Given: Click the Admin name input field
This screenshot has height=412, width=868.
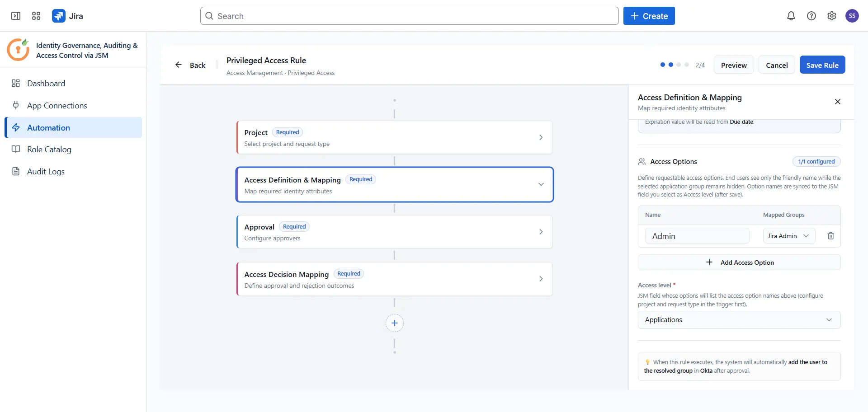Looking at the screenshot, I should 697,236.
